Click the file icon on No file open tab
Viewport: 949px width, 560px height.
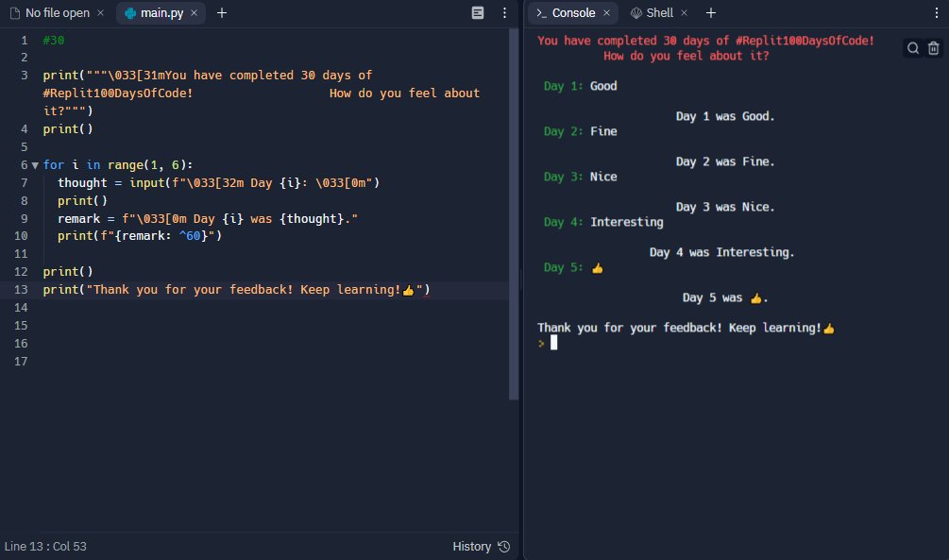[x=15, y=12]
